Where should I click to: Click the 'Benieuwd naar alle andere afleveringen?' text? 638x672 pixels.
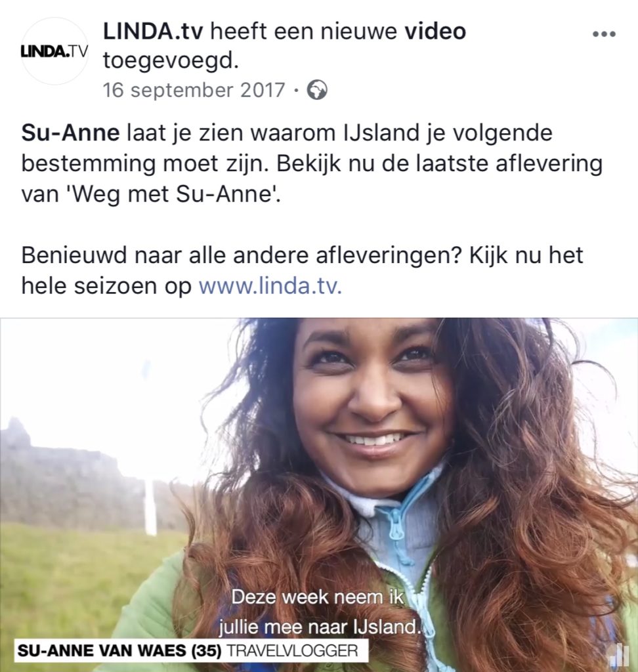click(242, 255)
